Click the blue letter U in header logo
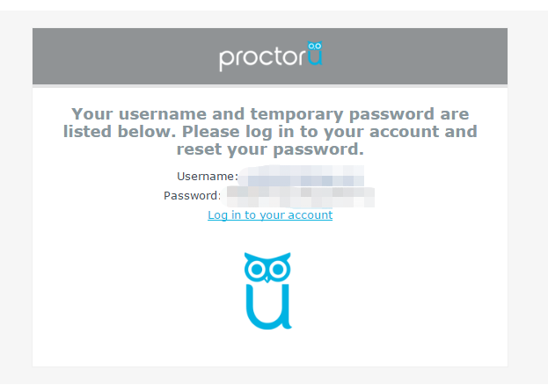This screenshot has height=392, width=548. (315, 58)
